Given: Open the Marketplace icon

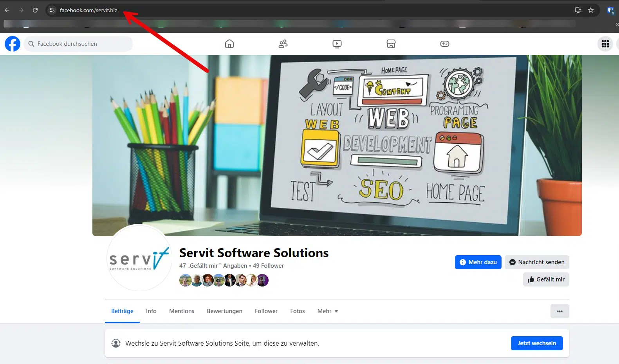Looking at the screenshot, I should (x=391, y=44).
